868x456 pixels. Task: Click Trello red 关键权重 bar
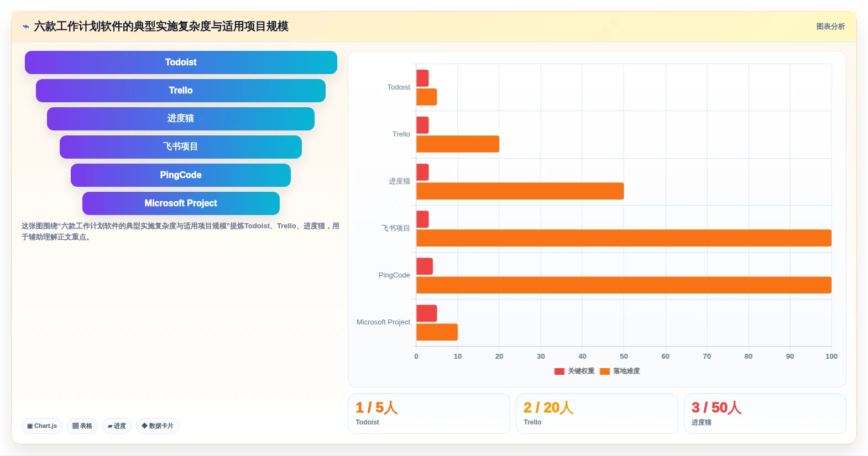pyautogui.click(x=422, y=125)
